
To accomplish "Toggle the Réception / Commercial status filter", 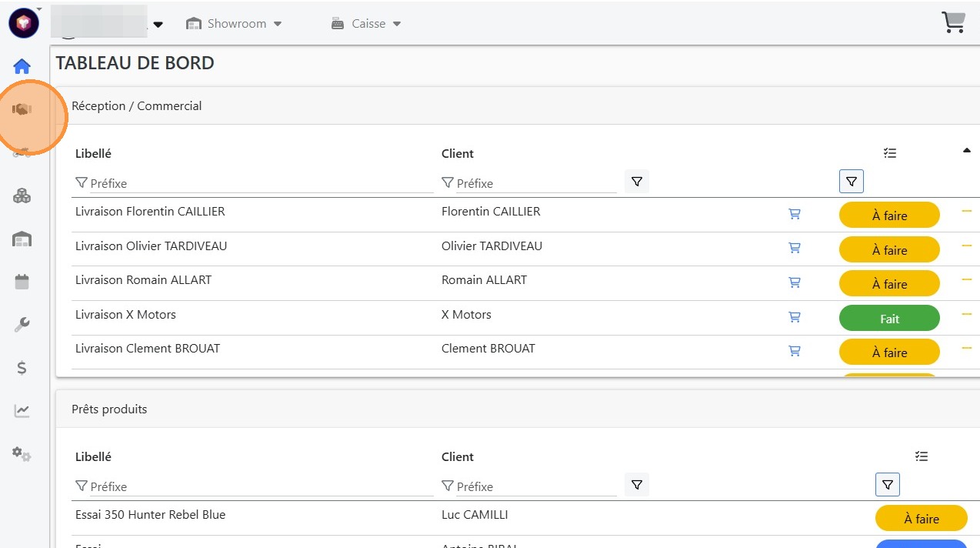I will tap(851, 182).
